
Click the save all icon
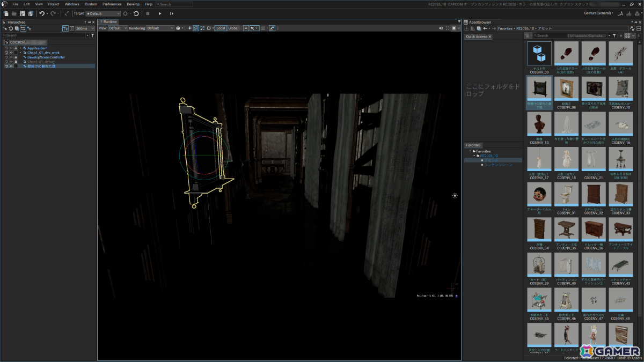31,13
